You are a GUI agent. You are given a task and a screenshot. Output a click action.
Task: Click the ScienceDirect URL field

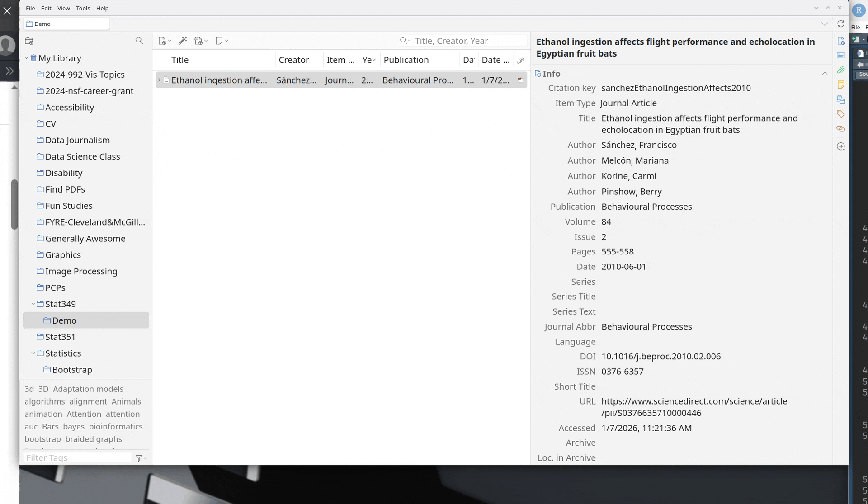(x=693, y=407)
